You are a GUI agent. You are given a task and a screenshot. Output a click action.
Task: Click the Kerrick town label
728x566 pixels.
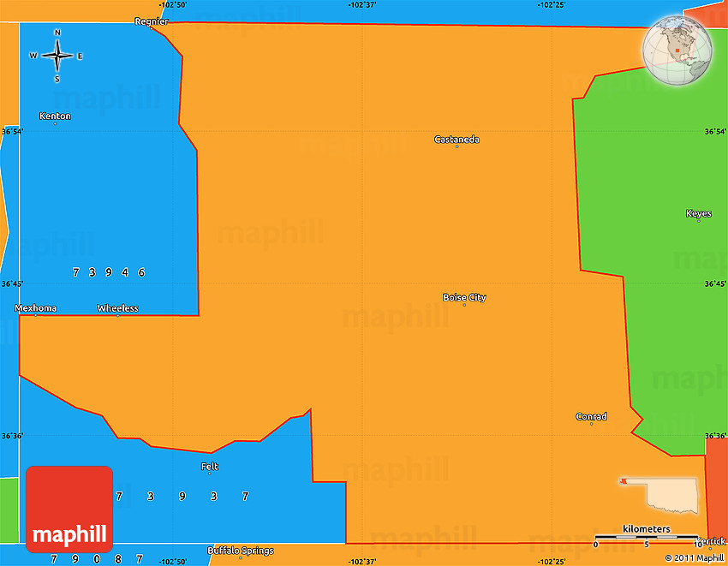coord(710,541)
